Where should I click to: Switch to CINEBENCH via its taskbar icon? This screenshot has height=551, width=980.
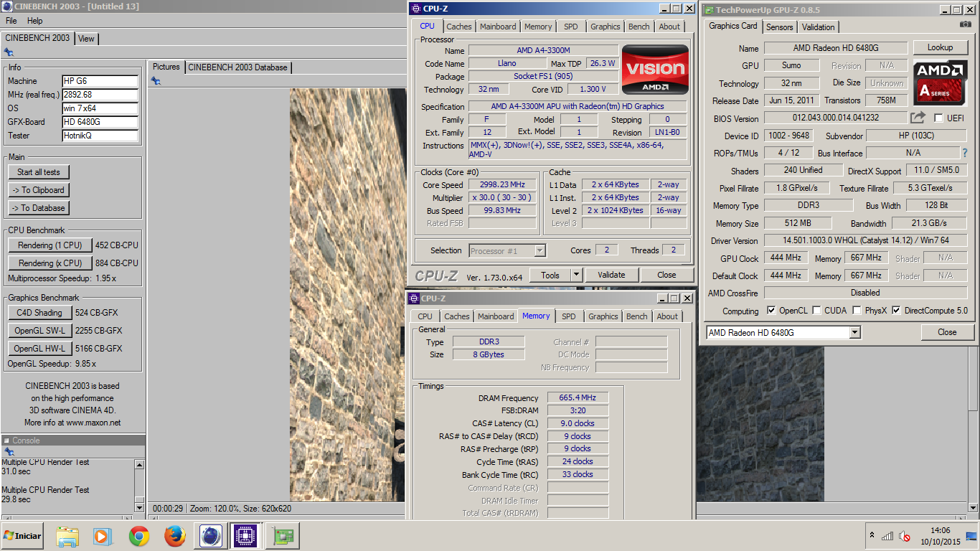[x=211, y=536]
